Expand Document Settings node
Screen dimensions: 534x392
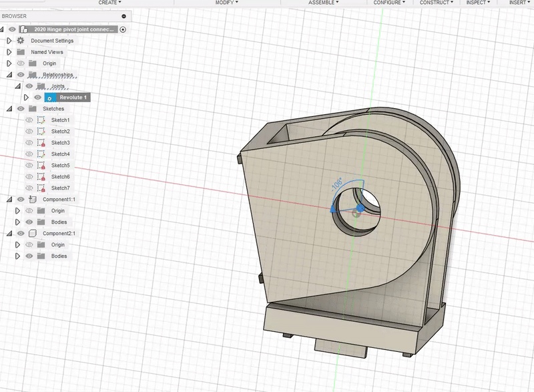[x=9, y=41]
